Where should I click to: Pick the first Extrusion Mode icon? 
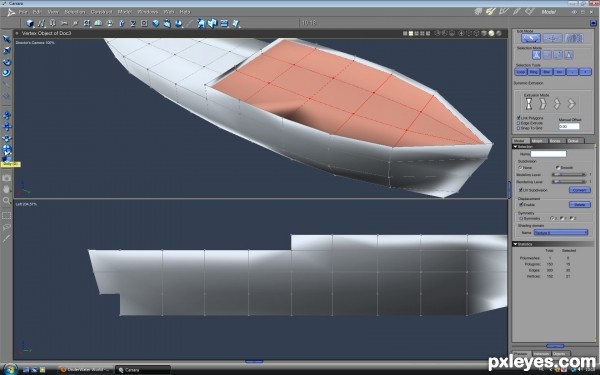(x=529, y=104)
